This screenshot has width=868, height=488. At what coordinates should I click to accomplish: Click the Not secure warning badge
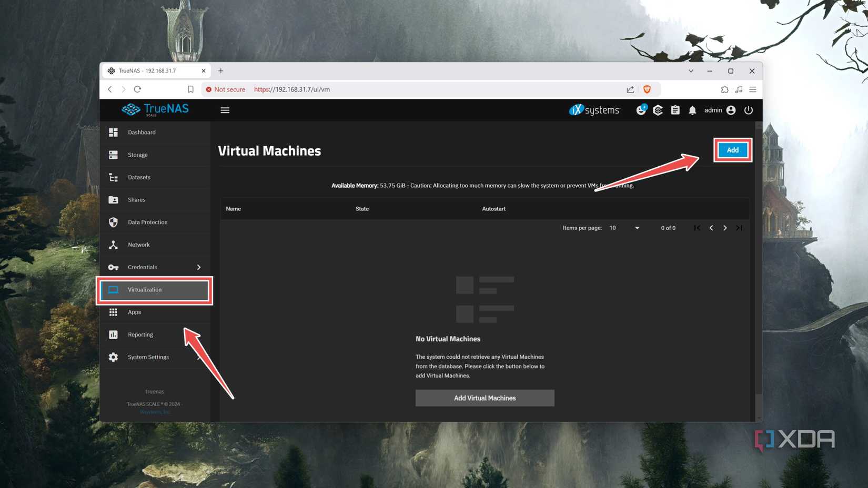pos(226,89)
